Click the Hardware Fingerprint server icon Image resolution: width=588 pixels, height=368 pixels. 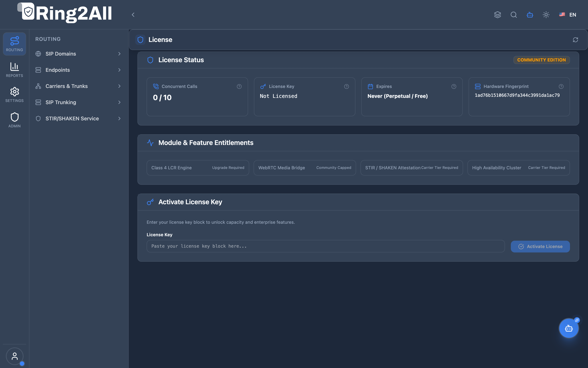coord(477,86)
